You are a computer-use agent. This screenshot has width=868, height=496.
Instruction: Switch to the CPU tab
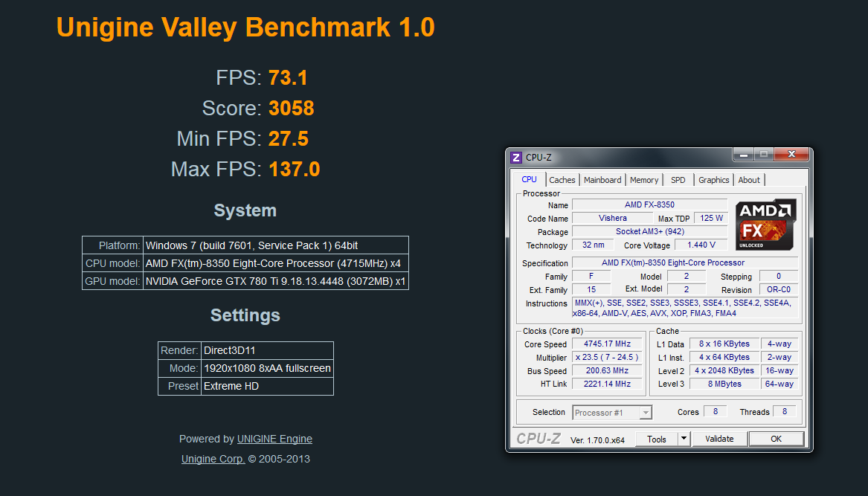[530, 179]
